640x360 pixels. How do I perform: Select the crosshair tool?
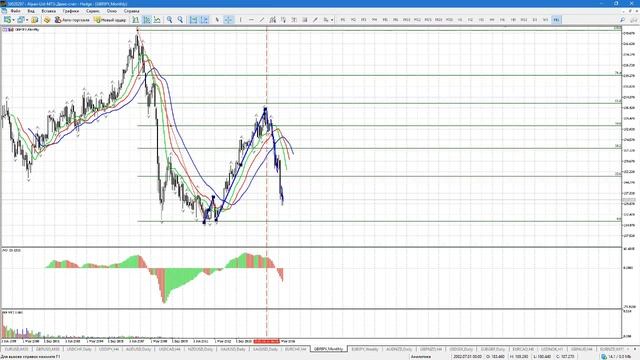[x=228, y=20]
